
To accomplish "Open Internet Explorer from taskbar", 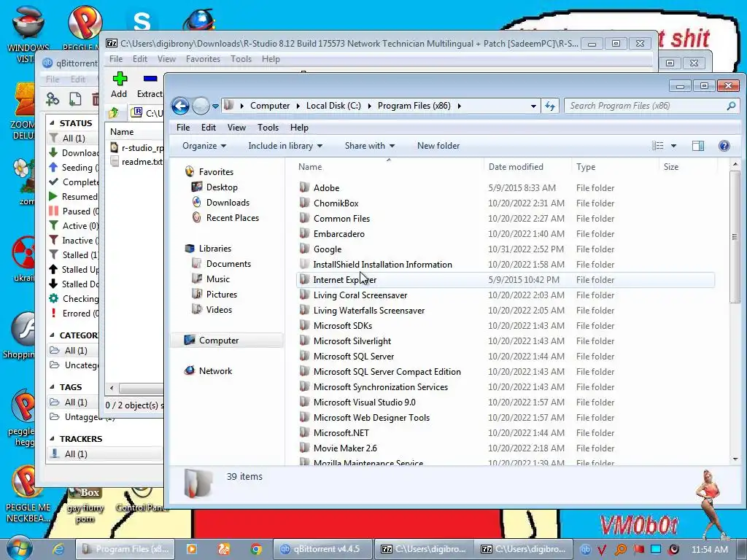I will pos(58,549).
